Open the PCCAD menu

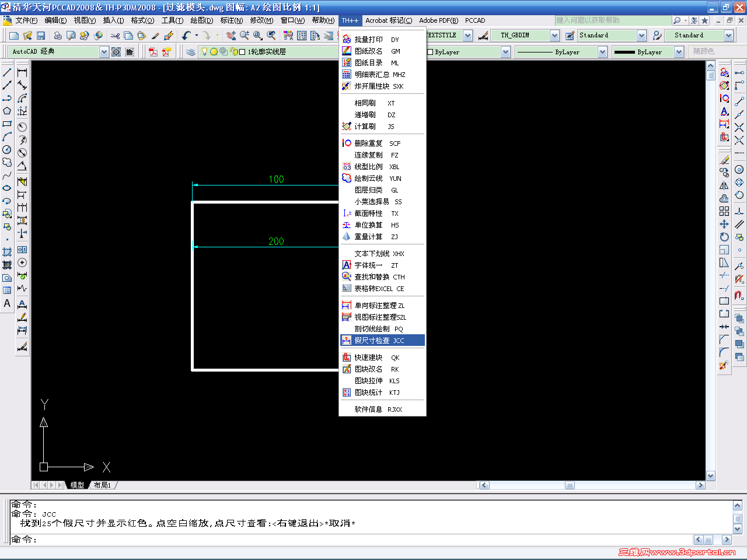[475, 20]
